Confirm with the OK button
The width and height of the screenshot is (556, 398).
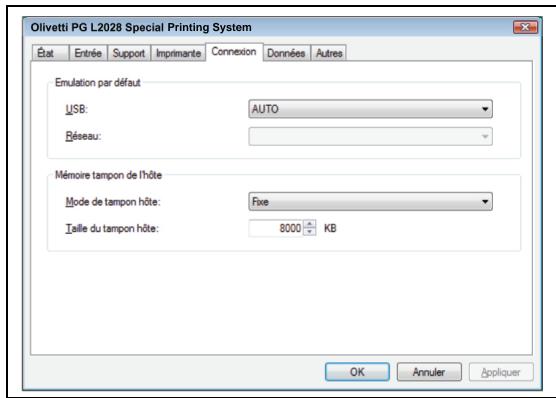[357, 372]
